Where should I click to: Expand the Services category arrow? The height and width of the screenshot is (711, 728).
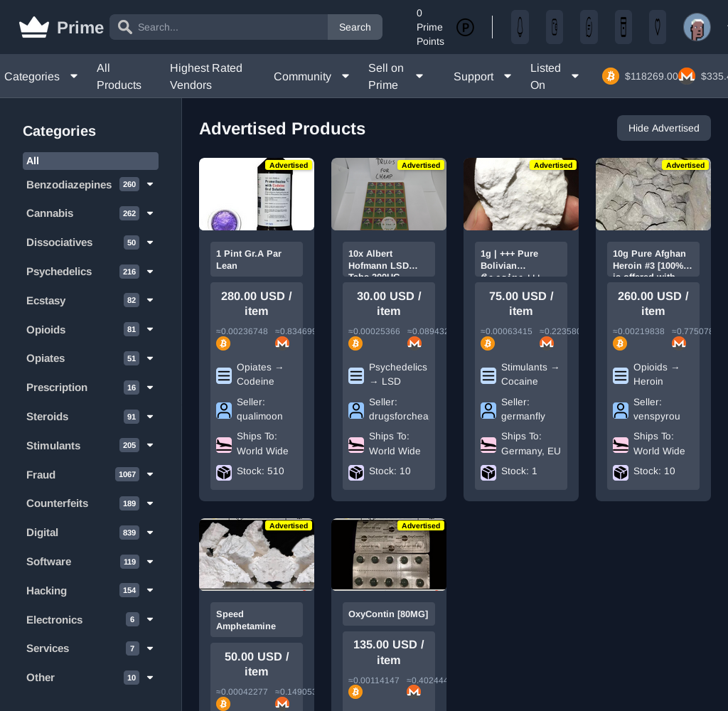tap(150, 648)
